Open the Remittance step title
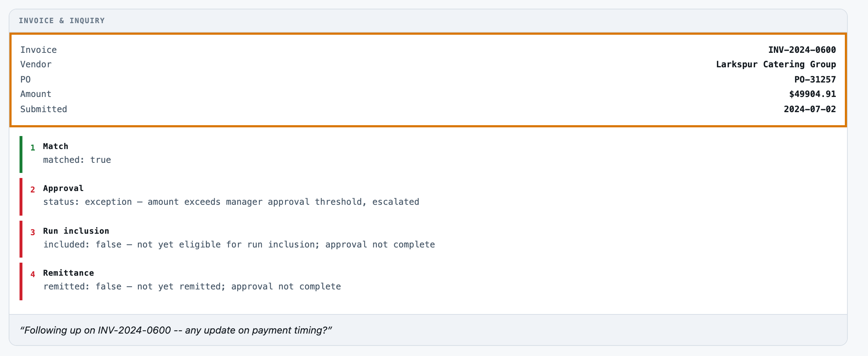 click(x=68, y=273)
